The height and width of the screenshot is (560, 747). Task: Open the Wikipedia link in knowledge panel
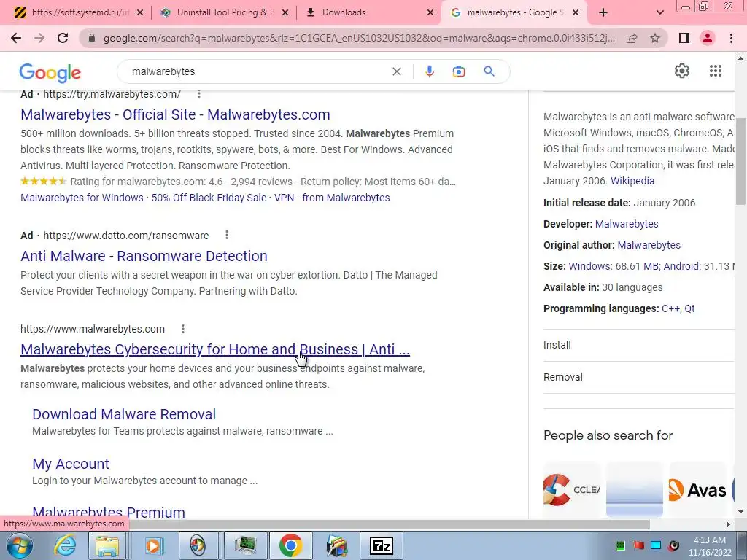tap(632, 181)
